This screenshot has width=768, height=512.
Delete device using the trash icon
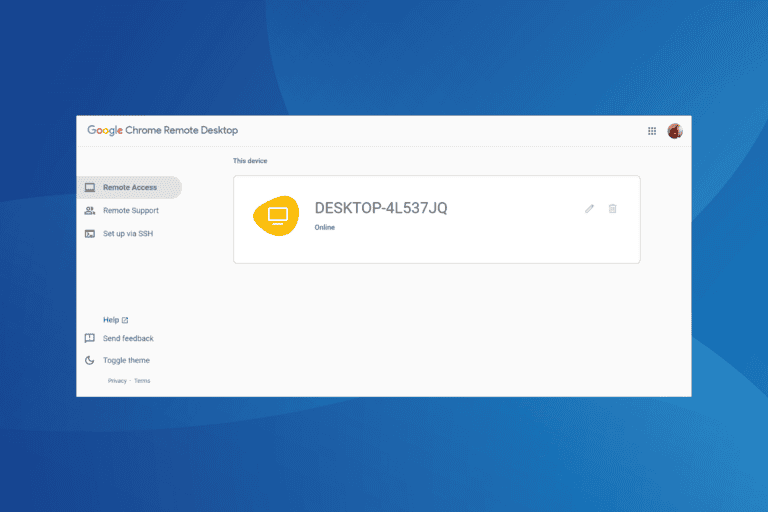coord(612,209)
